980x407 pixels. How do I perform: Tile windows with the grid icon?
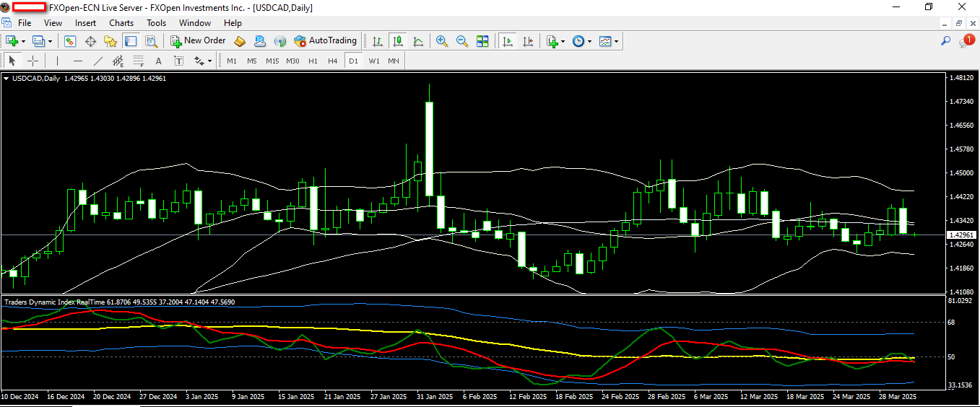(482, 41)
